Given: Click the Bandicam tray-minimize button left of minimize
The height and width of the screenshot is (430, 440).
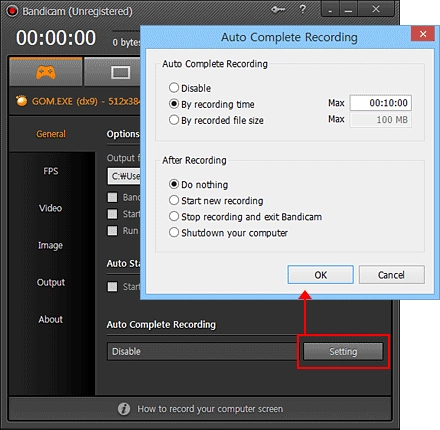Looking at the screenshot, I should (330, 9).
